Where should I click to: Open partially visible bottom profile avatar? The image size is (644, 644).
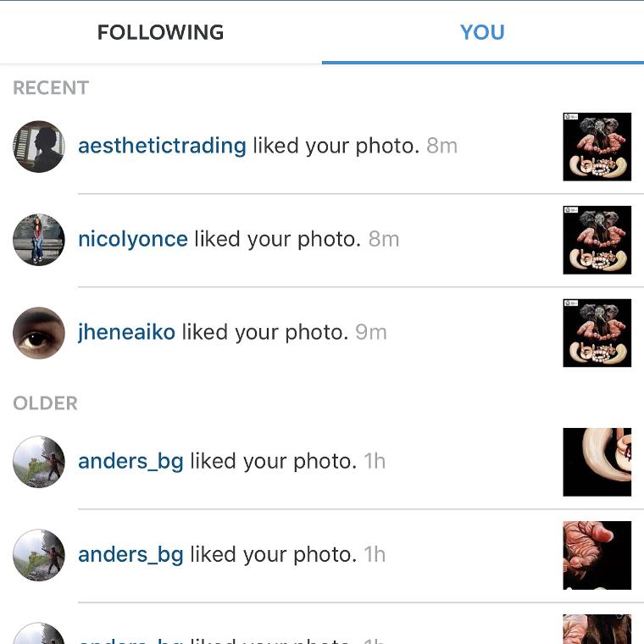(39, 633)
